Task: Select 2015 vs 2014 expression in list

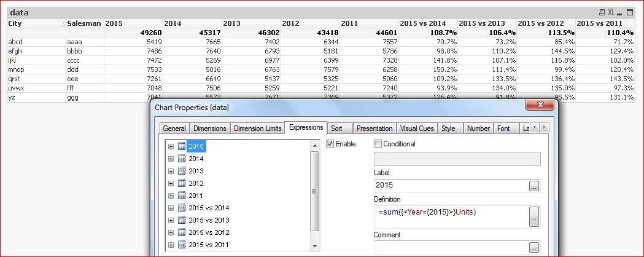Action: click(x=209, y=208)
